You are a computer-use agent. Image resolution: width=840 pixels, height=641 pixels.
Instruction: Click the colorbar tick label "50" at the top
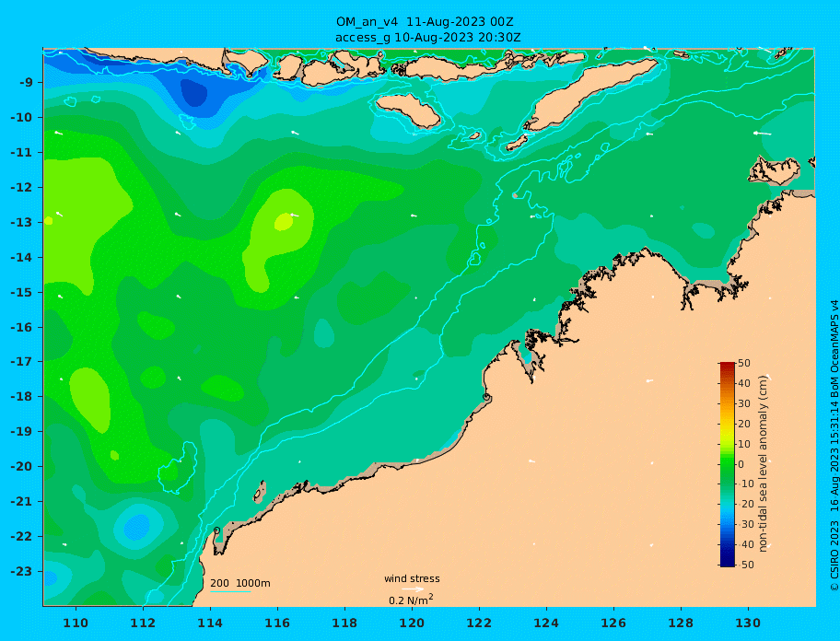point(744,363)
